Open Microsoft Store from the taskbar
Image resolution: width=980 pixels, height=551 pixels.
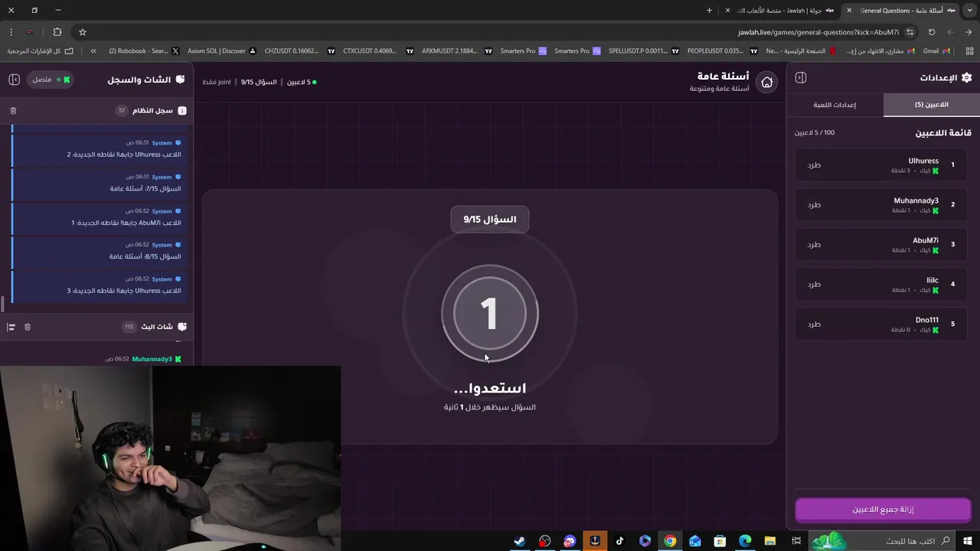pyautogui.click(x=720, y=541)
